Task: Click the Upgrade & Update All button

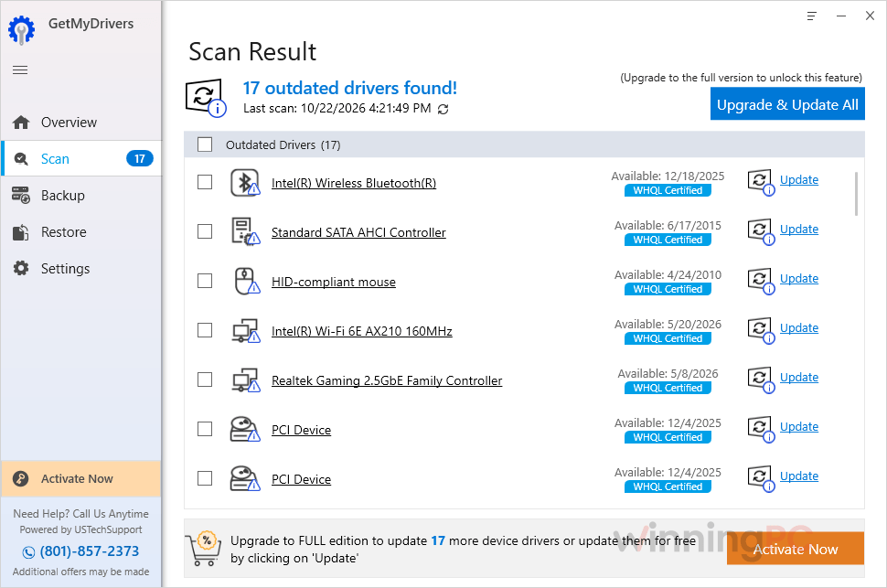Action: coord(787,104)
